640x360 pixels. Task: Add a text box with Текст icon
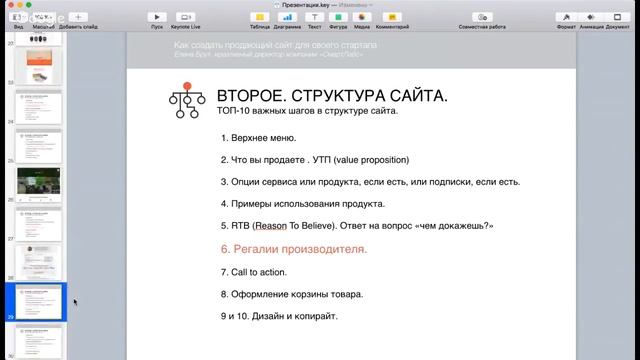click(314, 17)
